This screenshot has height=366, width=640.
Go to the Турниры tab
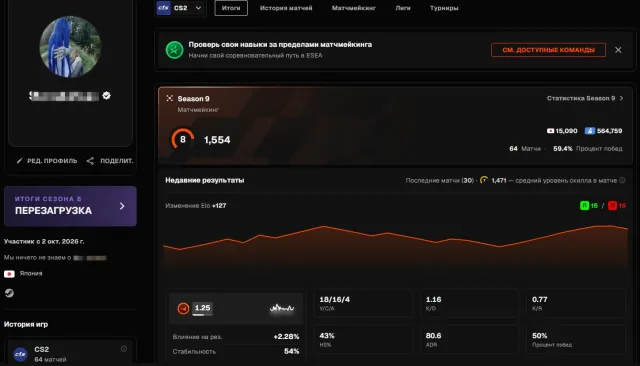[x=444, y=8]
